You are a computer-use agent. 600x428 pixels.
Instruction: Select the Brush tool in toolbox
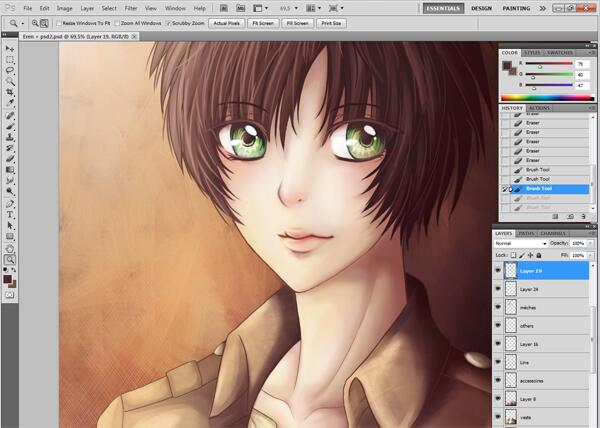(10, 126)
